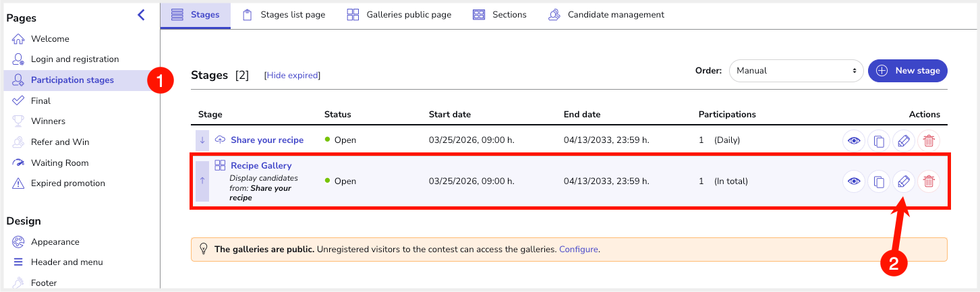Click the Status column header
This screenshot has height=292, width=980.
pyautogui.click(x=338, y=115)
